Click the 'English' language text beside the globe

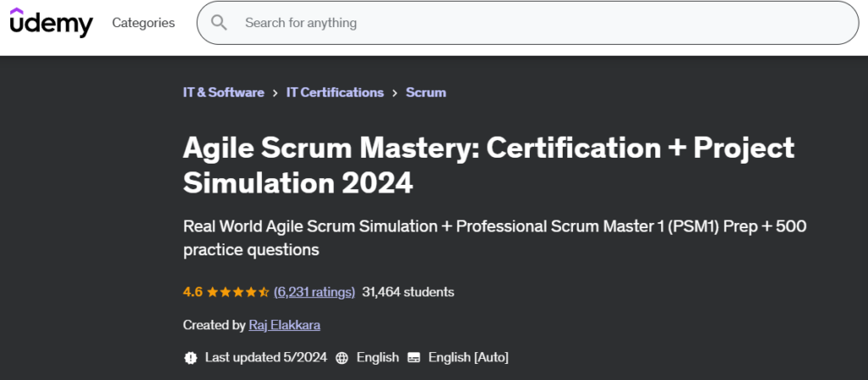tap(377, 357)
